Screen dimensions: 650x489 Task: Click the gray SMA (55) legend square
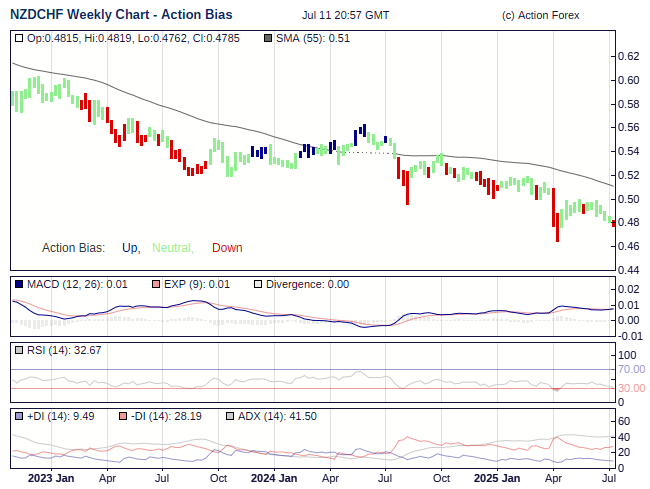267,39
